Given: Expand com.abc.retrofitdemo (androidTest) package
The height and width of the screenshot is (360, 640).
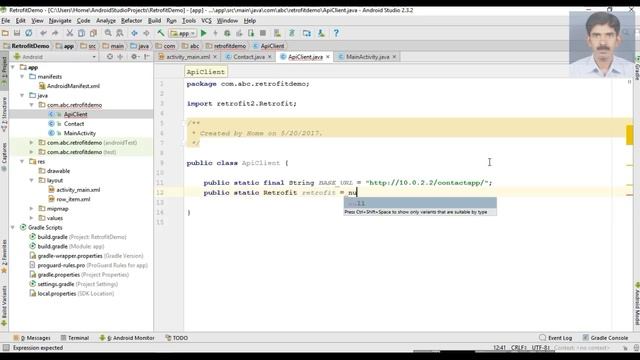Looking at the screenshot, I should point(32,143).
